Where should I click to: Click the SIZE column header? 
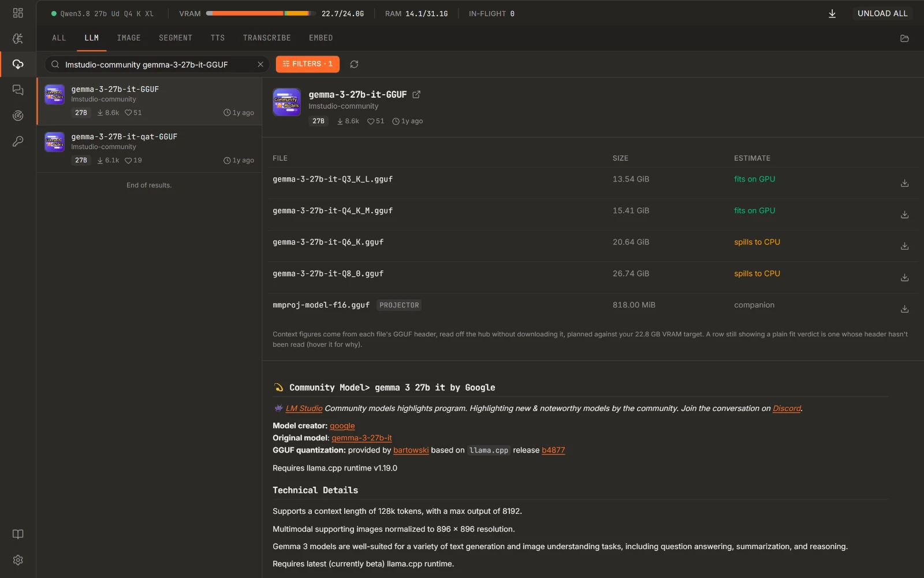click(620, 158)
